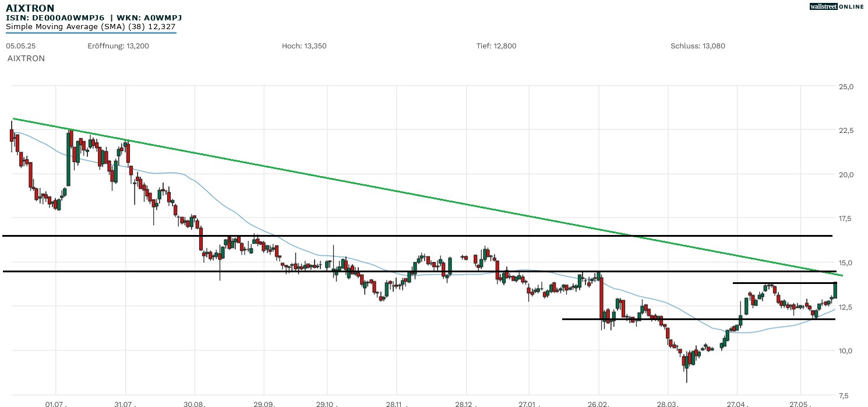Click the blue underline below the SMA label
This screenshot has height=407, width=868.
90,33
